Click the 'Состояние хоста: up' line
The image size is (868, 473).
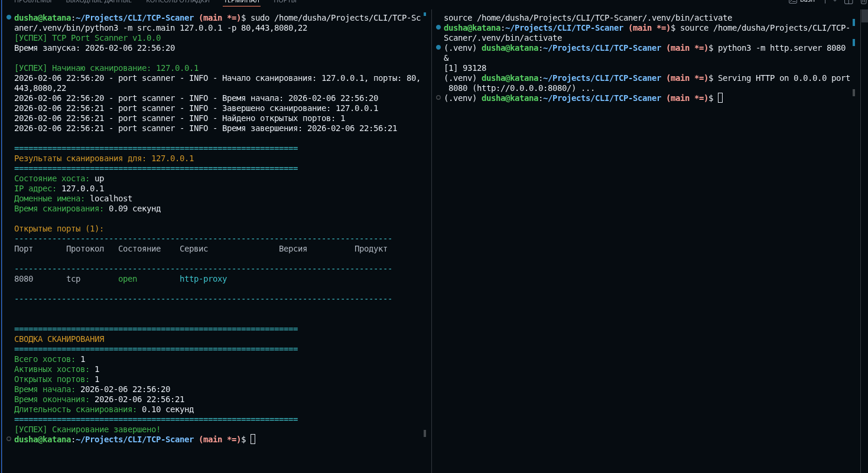click(59, 178)
